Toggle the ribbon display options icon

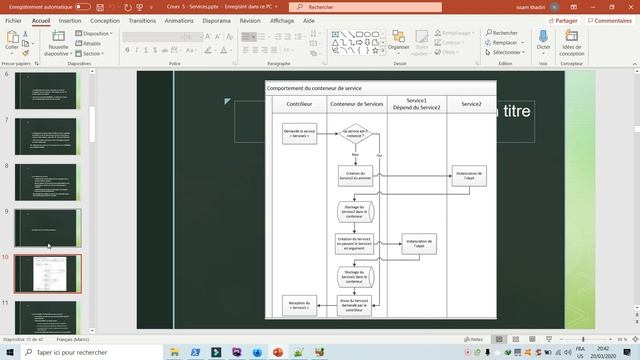[573, 7]
